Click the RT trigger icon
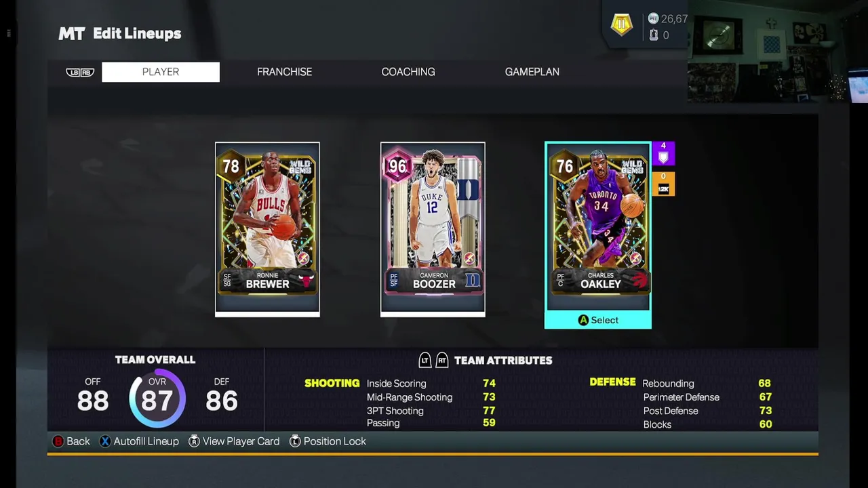This screenshot has width=868, height=488. pyautogui.click(x=441, y=360)
